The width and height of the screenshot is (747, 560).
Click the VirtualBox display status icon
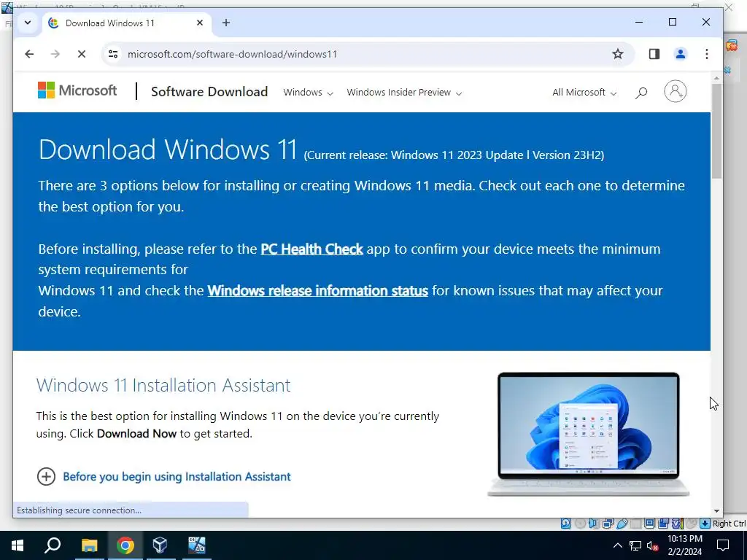click(x=649, y=524)
